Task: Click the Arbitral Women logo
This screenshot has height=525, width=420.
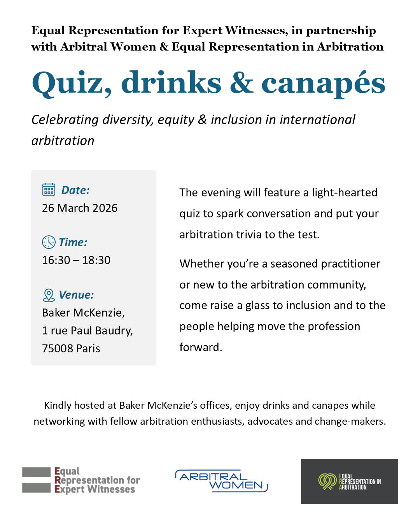Action: point(221,481)
